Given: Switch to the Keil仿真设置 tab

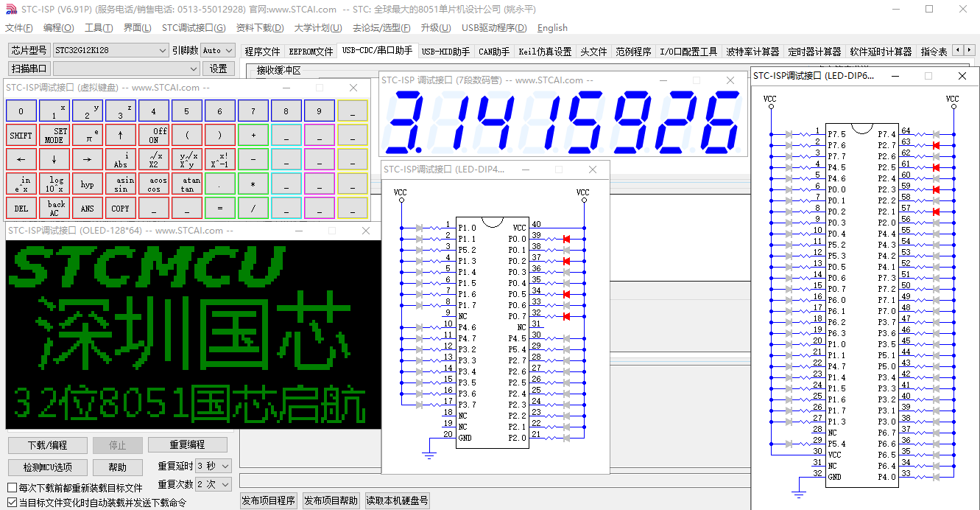Looking at the screenshot, I should click(x=545, y=52).
